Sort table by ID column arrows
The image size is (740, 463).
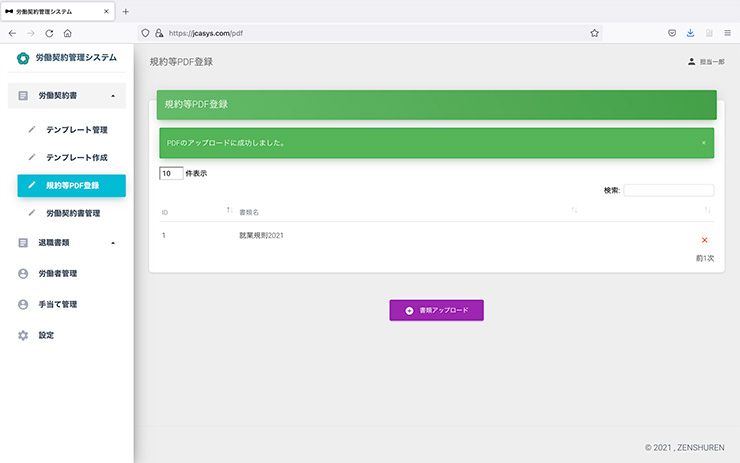pos(229,210)
